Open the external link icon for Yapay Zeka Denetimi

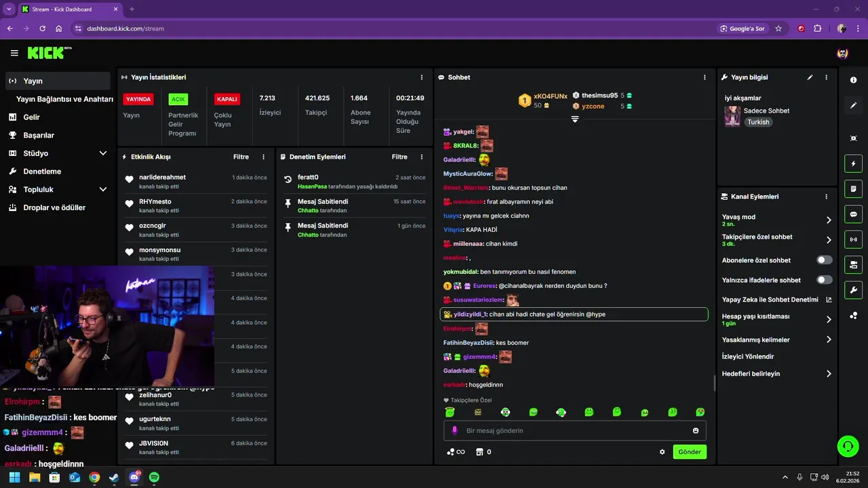tap(829, 300)
